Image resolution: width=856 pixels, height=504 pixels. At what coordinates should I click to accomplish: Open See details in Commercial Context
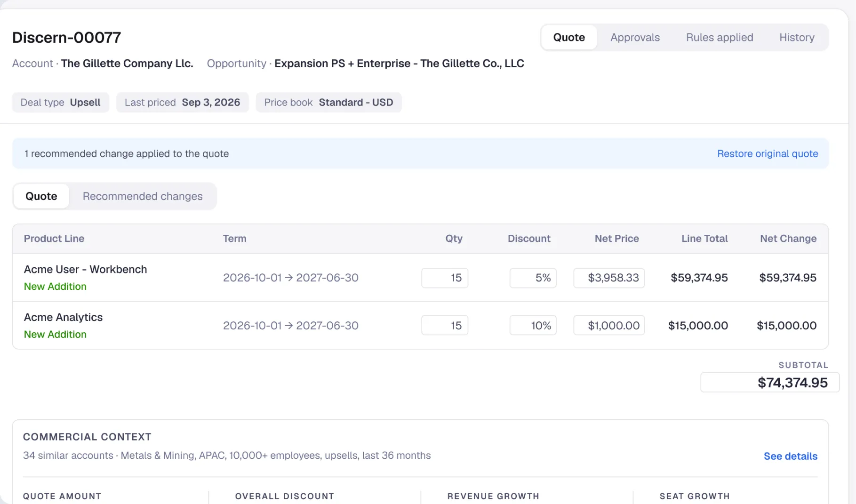click(x=790, y=456)
